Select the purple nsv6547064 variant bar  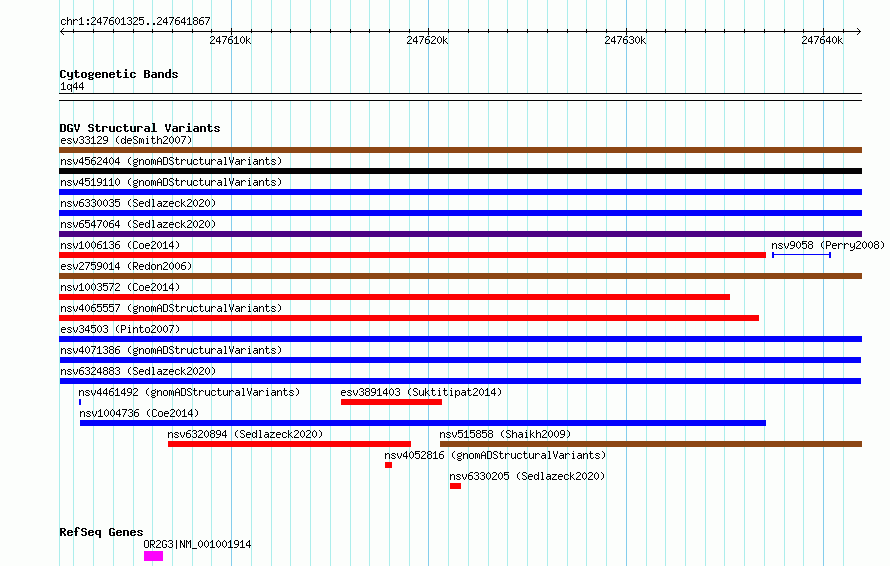pos(460,234)
